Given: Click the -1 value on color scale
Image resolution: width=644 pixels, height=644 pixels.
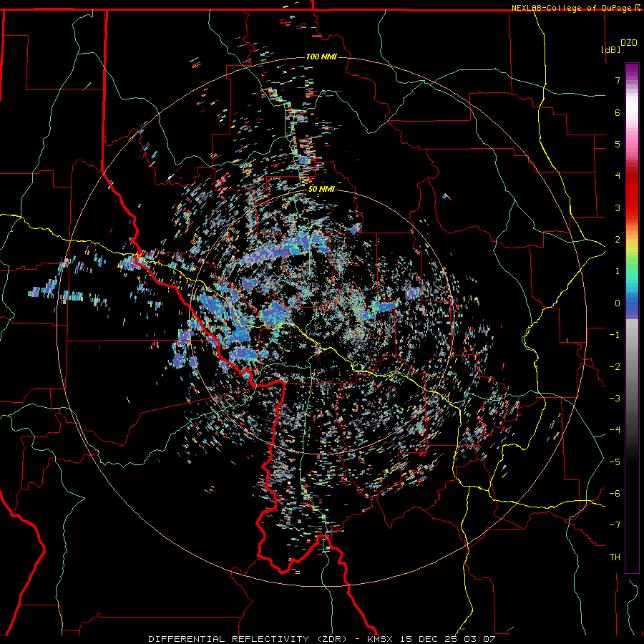Looking at the screenshot, I should (x=615, y=335).
